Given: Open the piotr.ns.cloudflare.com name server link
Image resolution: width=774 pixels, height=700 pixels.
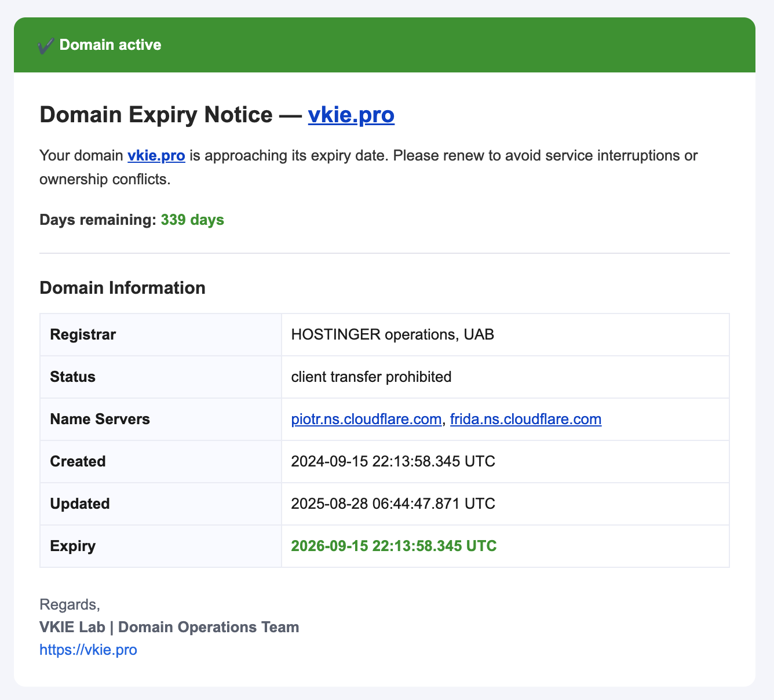Looking at the screenshot, I should click(366, 419).
